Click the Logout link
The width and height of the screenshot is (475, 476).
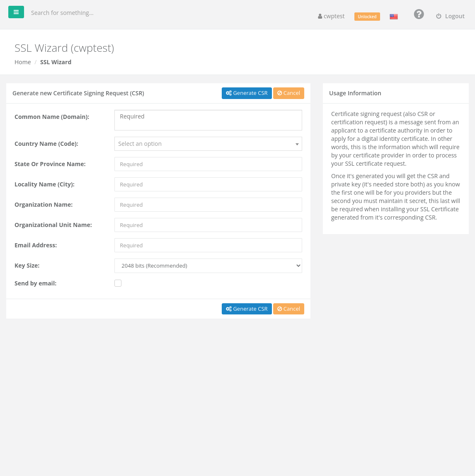pyautogui.click(x=450, y=16)
